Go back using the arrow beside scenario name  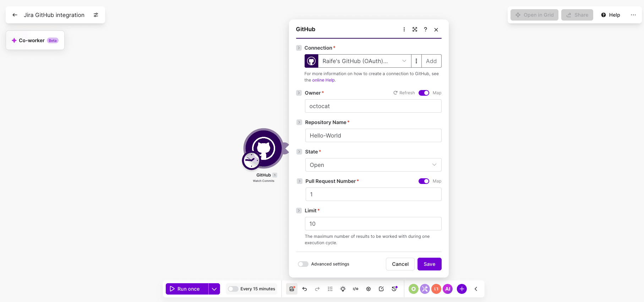pyautogui.click(x=15, y=15)
